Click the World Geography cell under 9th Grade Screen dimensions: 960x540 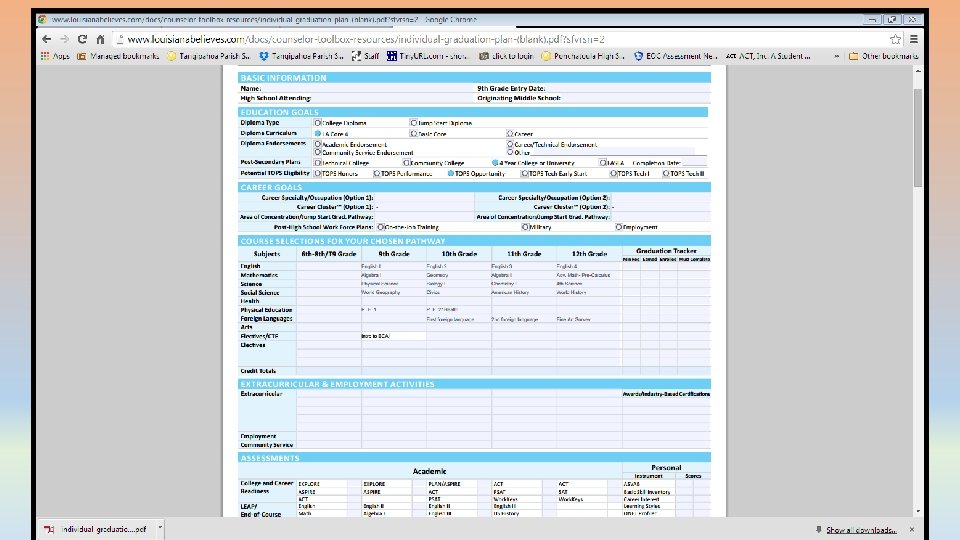point(394,292)
